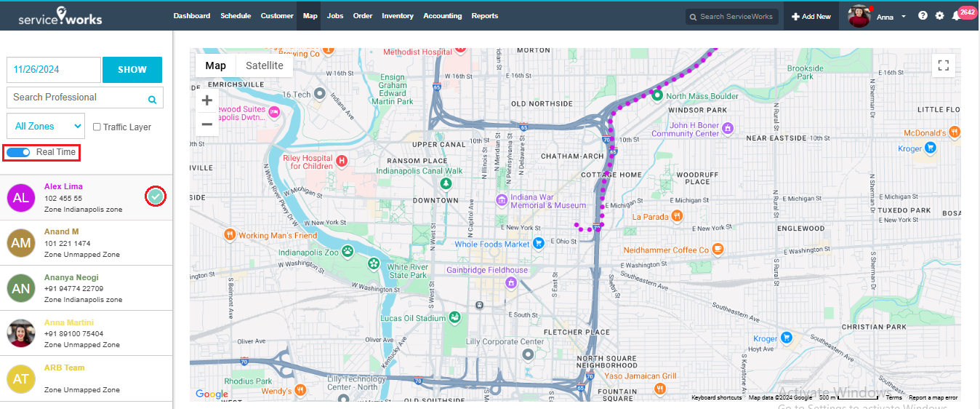
Task: Click the search magnifier in Search Professional
Action: [x=153, y=100]
